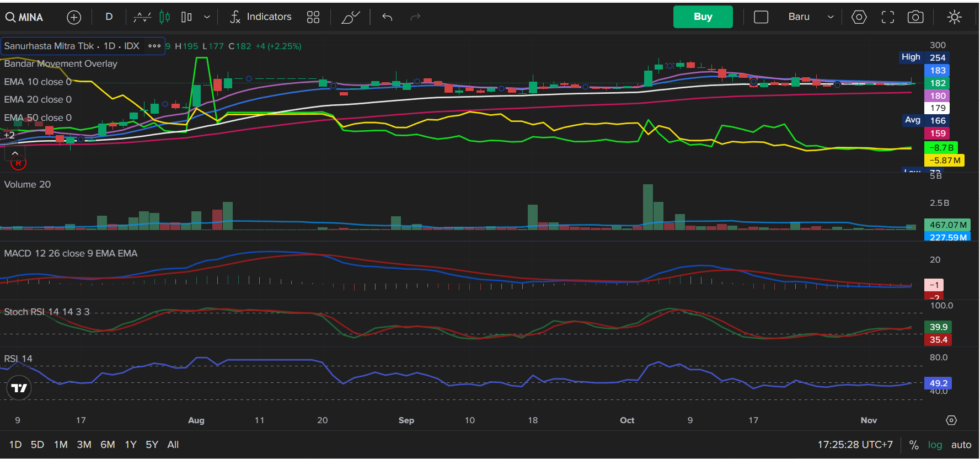
Task: Toggle log scale mode
Action: (x=935, y=445)
